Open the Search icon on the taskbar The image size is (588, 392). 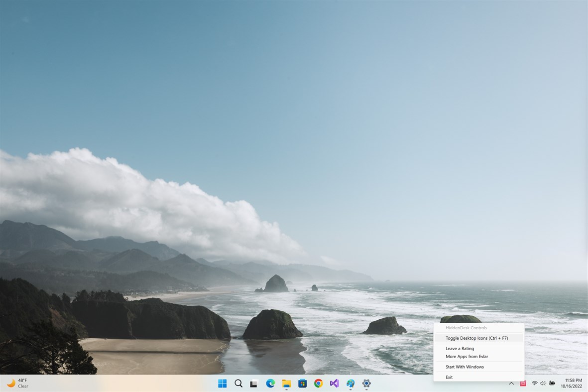238,384
